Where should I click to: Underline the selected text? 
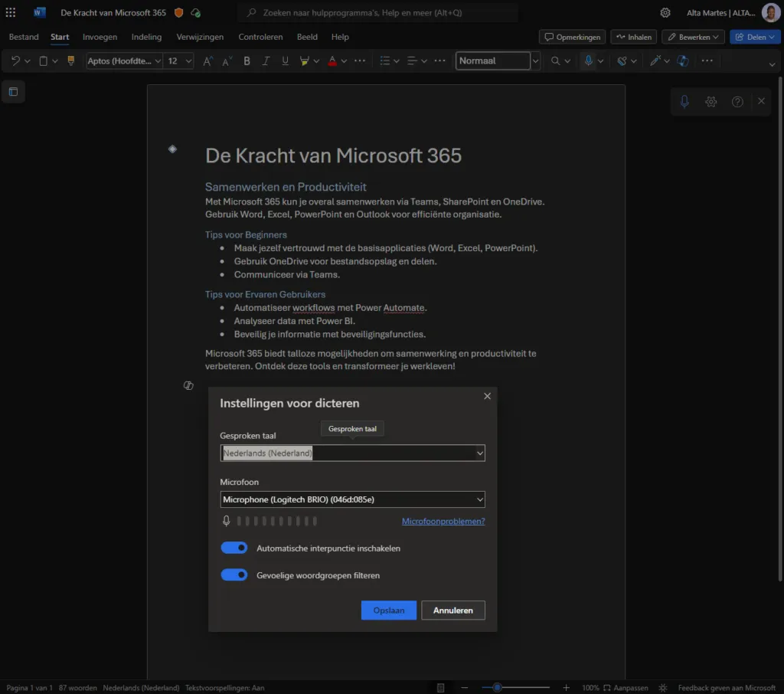tap(285, 61)
